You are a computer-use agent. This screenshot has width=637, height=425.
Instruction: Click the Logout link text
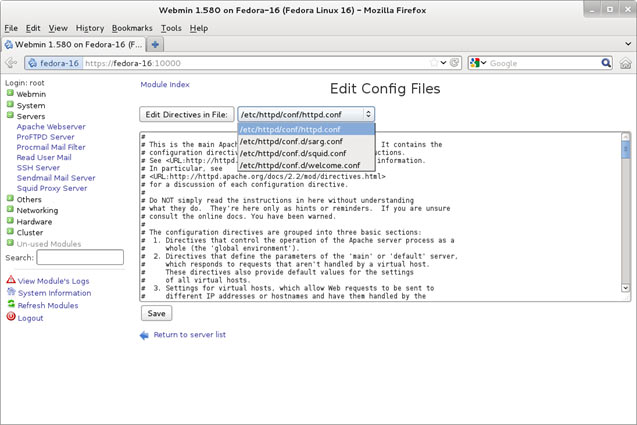click(30, 318)
